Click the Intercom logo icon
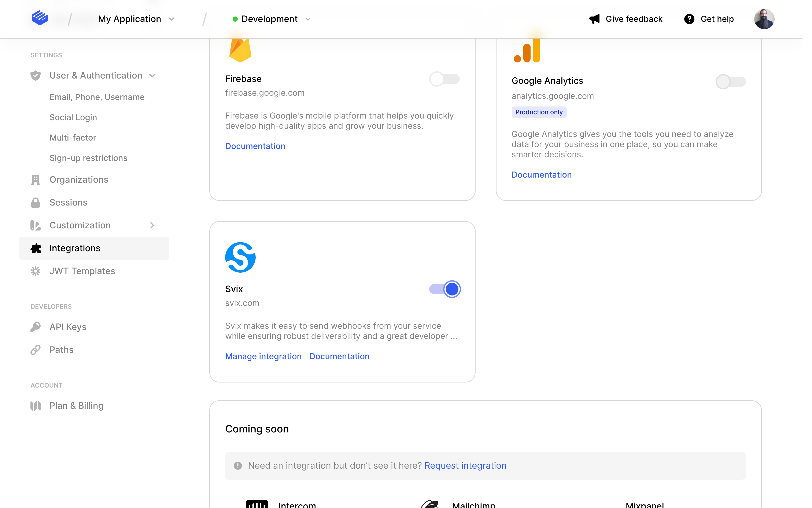This screenshot has width=812, height=508. (257, 504)
